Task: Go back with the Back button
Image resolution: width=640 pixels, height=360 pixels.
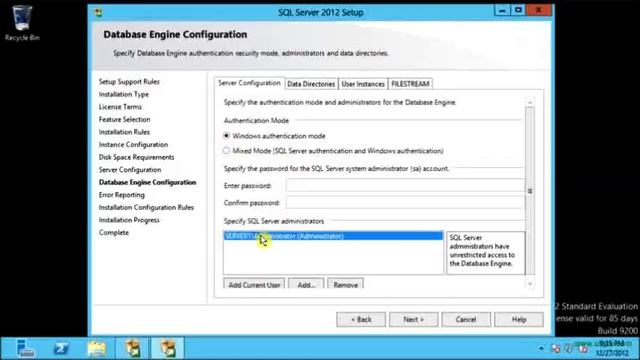Action: pyautogui.click(x=361, y=320)
